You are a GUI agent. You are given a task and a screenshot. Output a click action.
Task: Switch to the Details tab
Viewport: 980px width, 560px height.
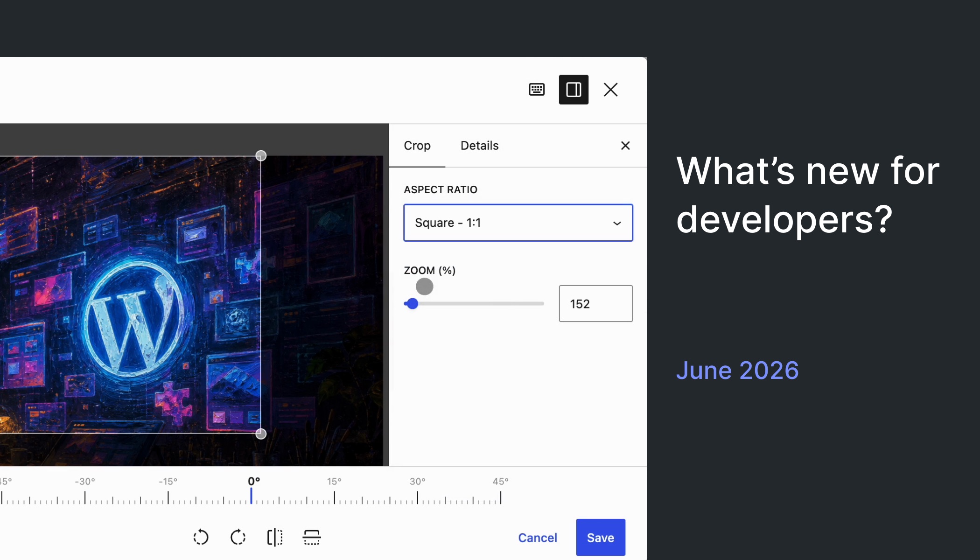[x=479, y=146]
